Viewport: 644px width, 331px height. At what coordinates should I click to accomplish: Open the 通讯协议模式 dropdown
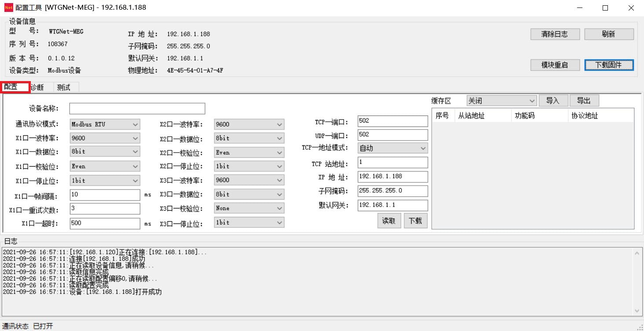coord(105,124)
